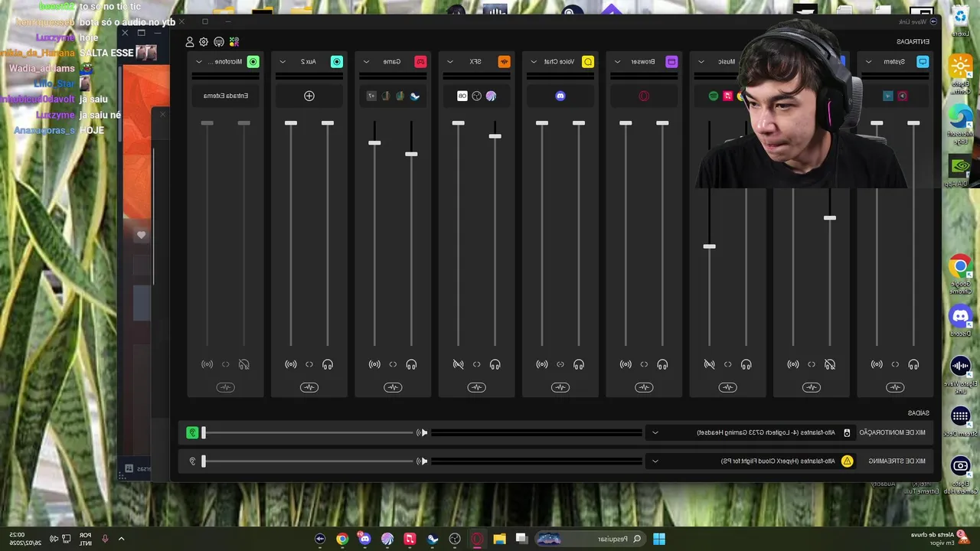Select the Spotify app in Music channel
The height and width of the screenshot is (551, 980).
(714, 96)
